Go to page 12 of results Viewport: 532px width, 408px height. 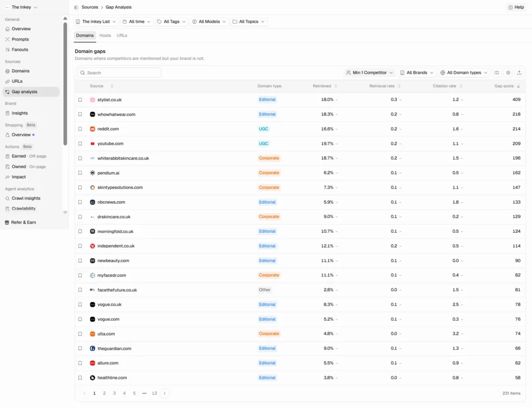(154, 393)
